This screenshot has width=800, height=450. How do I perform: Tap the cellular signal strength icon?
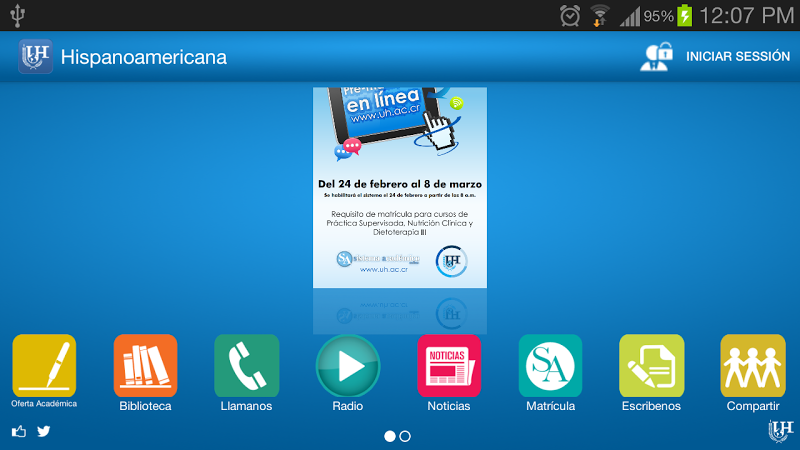click(x=630, y=16)
